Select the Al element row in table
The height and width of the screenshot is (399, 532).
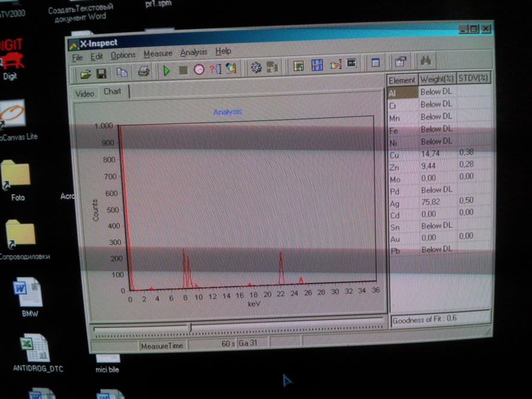402,93
